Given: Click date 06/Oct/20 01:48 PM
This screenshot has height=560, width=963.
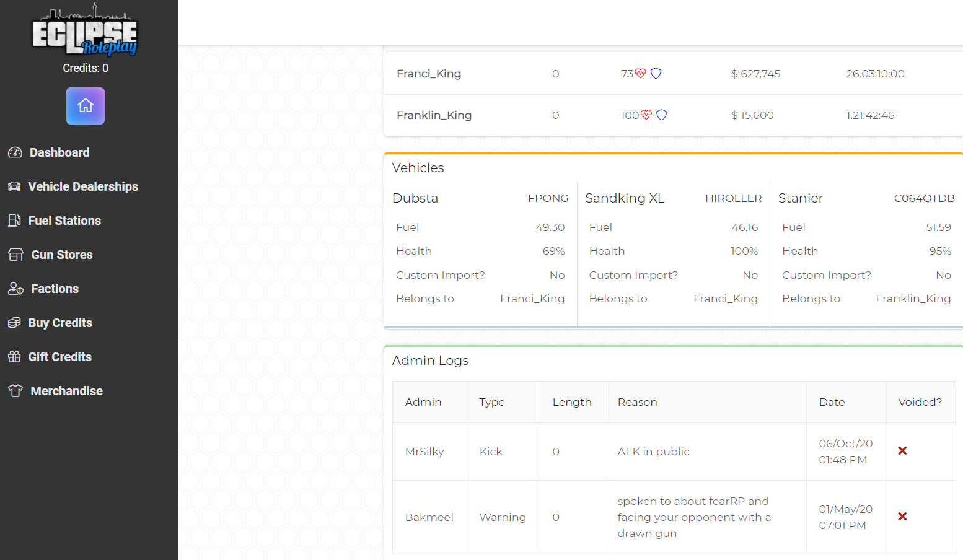Looking at the screenshot, I should 845,452.
